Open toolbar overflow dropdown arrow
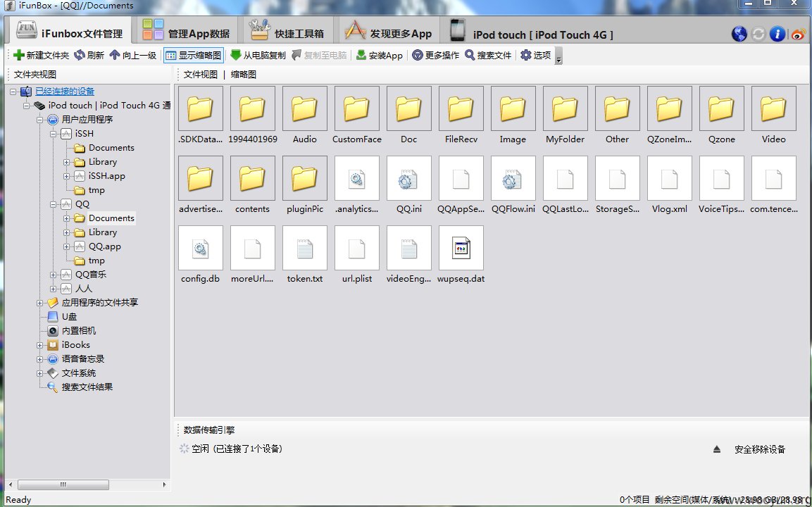This screenshot has height=507, width=812. point(558,56)
